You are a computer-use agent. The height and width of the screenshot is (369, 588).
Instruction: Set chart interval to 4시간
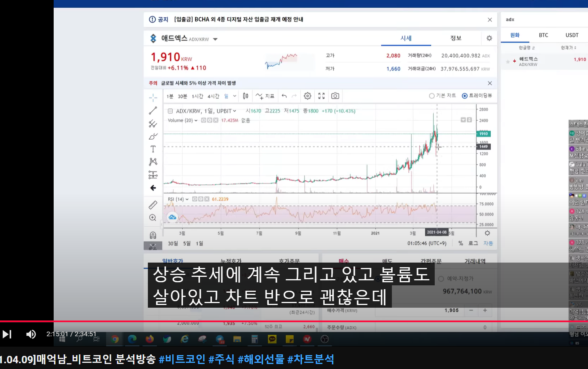[x=213, y=96]
